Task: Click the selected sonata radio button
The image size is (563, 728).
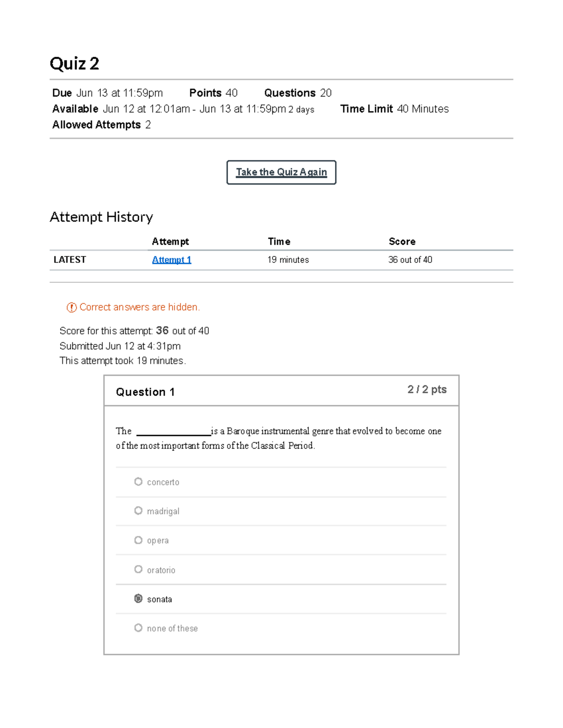Action: (138, 599)
